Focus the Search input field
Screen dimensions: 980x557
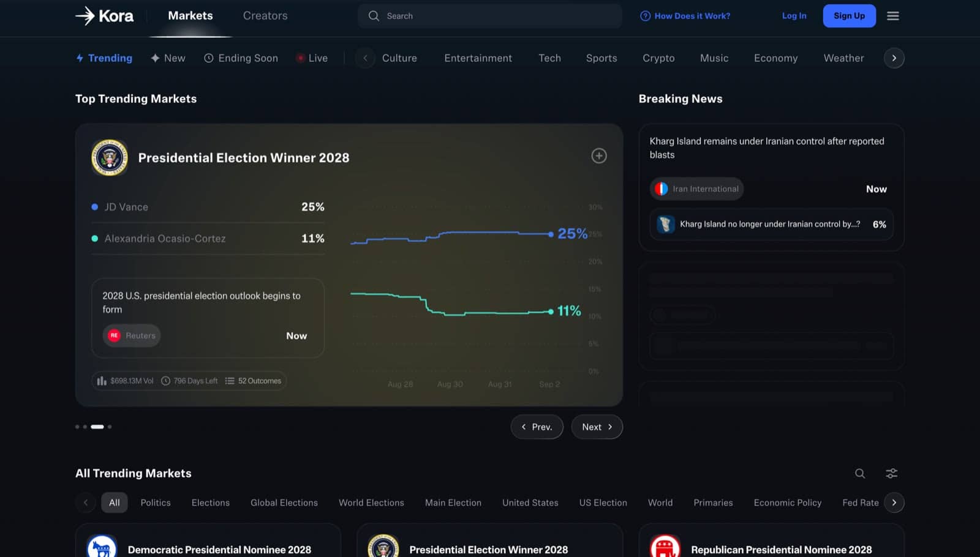(x=490, y=16)
